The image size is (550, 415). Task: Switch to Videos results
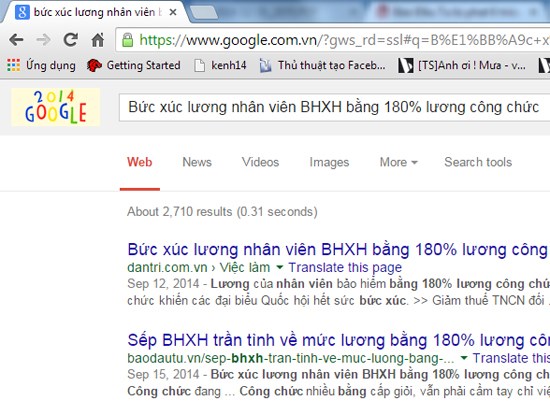(260, 162)
